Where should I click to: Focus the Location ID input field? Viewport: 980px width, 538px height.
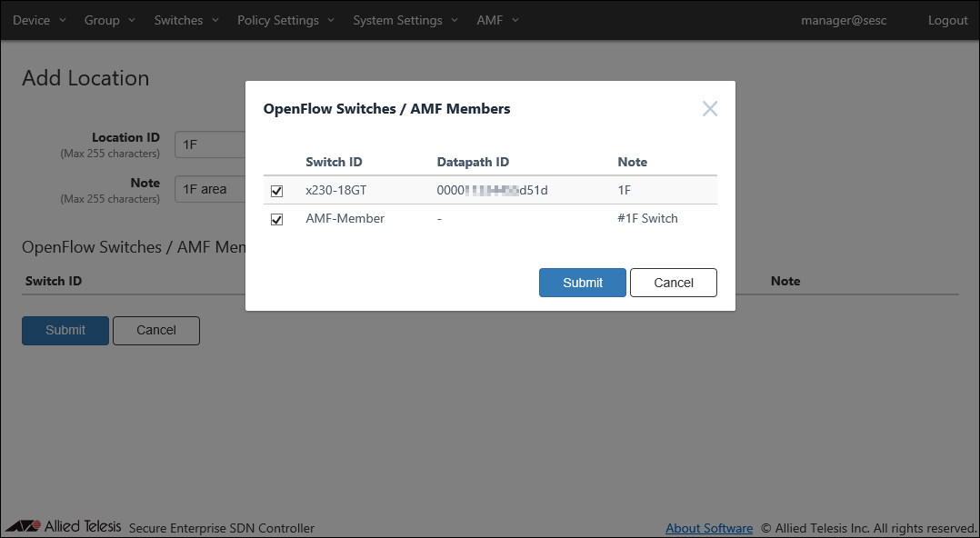pos(210,144)
